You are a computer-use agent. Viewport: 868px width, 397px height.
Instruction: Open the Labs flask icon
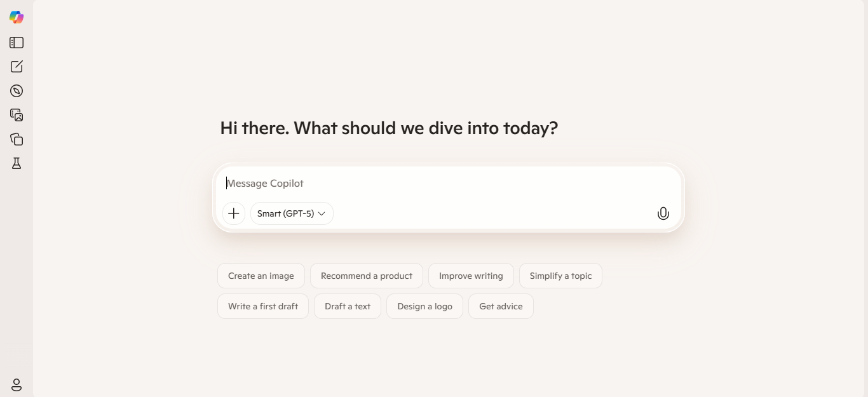click(17, 163)
